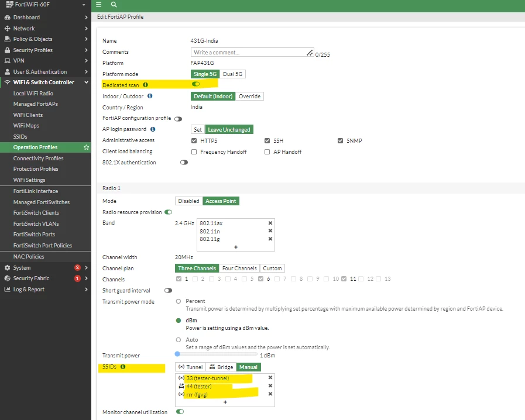The height and width of the screenshot is (420, 525).
Task: Remove SSID 44 (tester) with X
Action: [x=270, y=386]
